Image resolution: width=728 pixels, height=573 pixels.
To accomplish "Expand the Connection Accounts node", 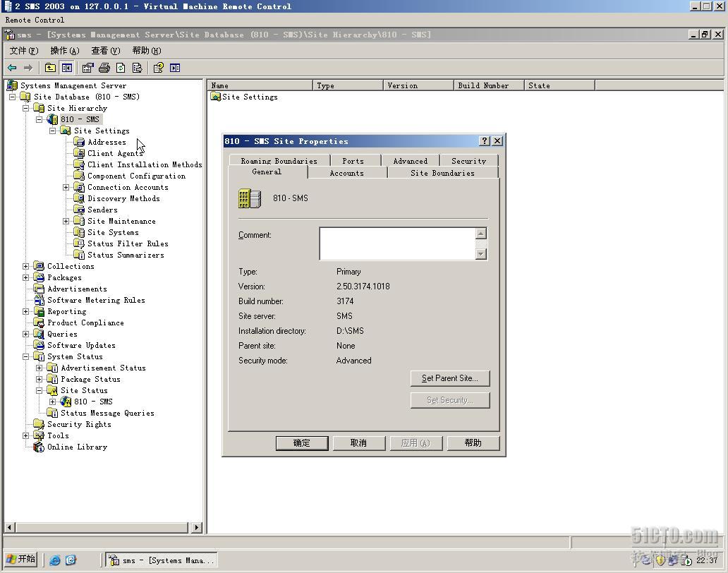I will 66,187.
